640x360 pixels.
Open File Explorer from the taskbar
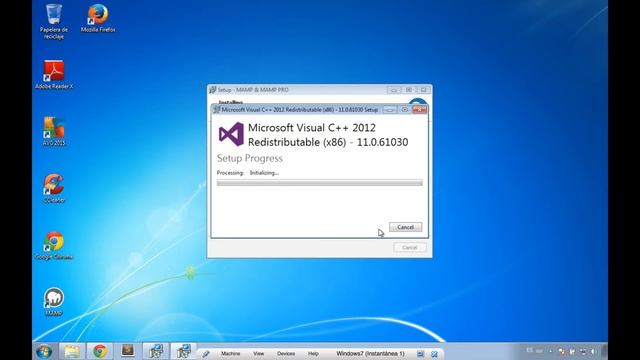[x=72, y=351]
